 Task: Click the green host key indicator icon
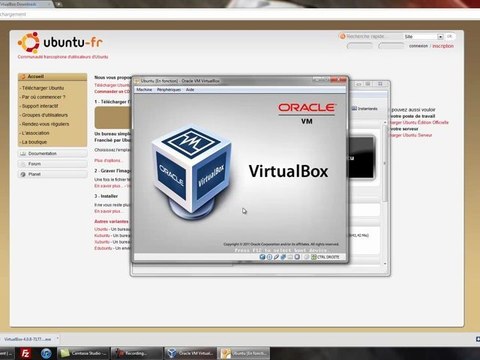(314, 257)
